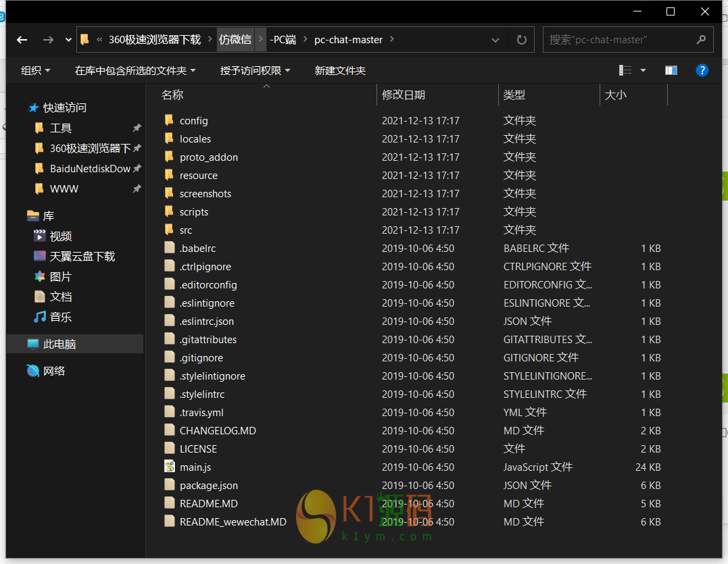Click the search magnifier icon
This screenshot has height=564, width=728.
tap(701, 40)
